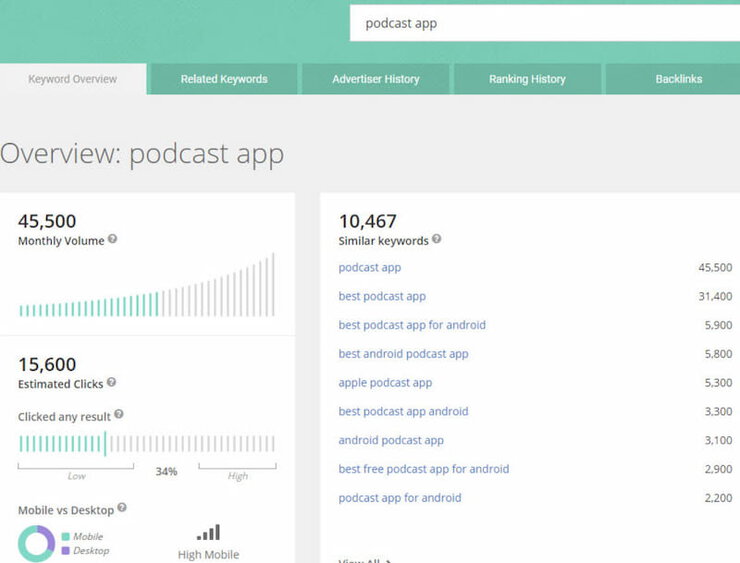Screen dimensions: 740x563
Task: Click the 15,600 Estimated Clicks value
Action: 47,364
